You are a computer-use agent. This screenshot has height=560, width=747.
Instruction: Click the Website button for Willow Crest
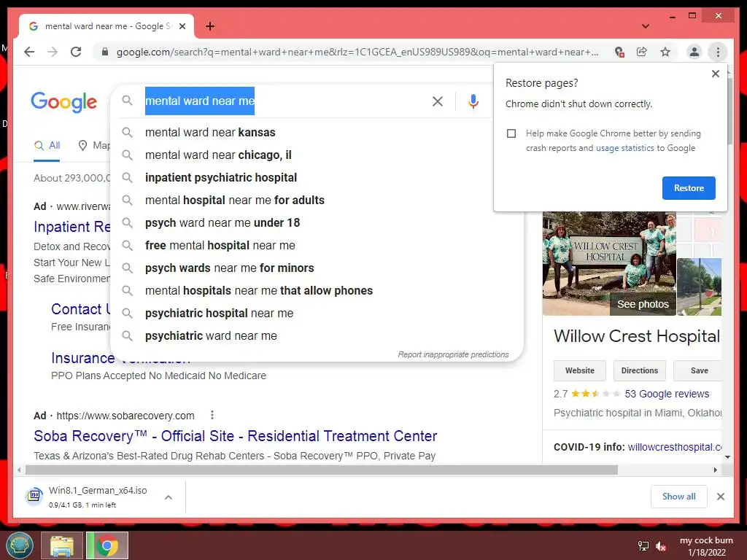pyautogui.click(x=580, y=370)
